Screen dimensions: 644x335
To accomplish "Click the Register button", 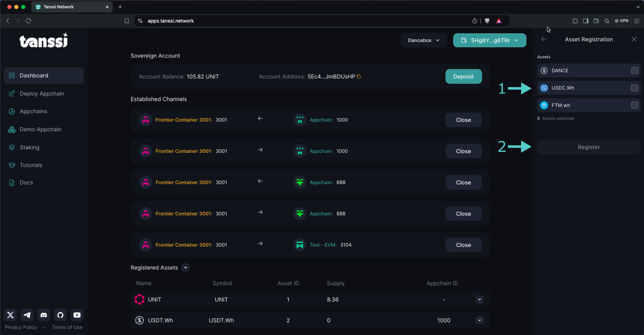I will pyautogui.click(x=589, y=147).
